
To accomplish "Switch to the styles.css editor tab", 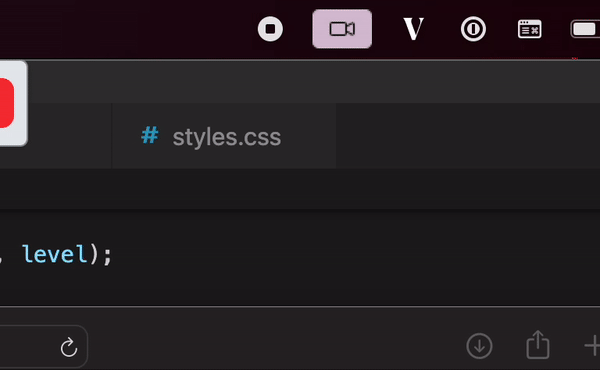I will click(x=224, y=136).
